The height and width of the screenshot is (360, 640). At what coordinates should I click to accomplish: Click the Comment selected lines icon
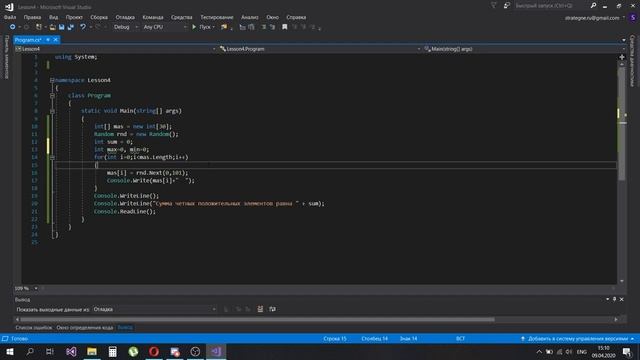(x=264, y=27)
